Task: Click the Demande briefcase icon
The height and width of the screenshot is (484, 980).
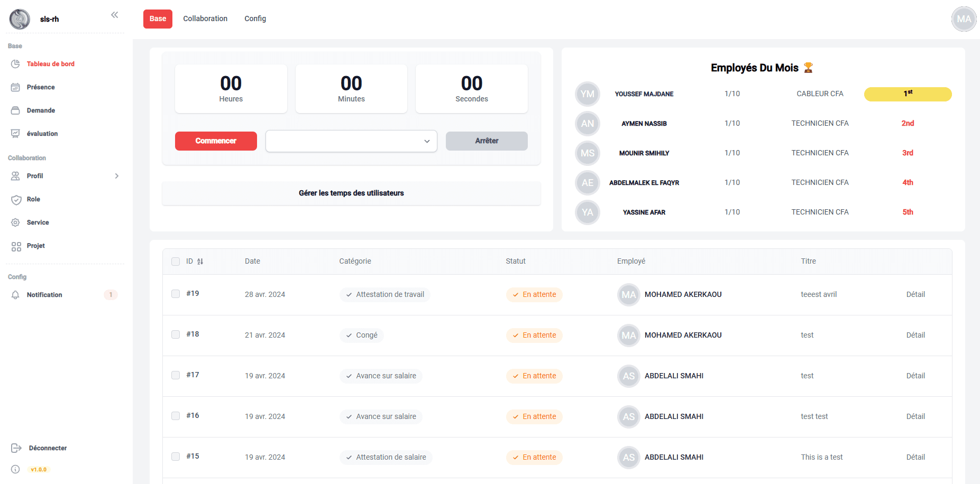Action: tap(15, 110)
